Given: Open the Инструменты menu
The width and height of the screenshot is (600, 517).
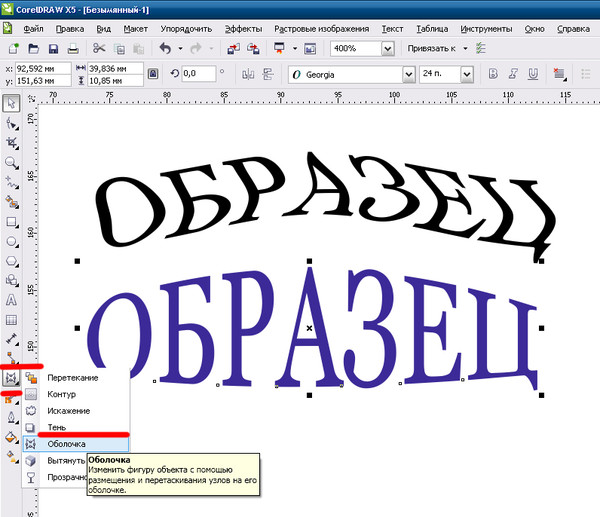Looking at the screenshot, I should (x=486, y=29).
